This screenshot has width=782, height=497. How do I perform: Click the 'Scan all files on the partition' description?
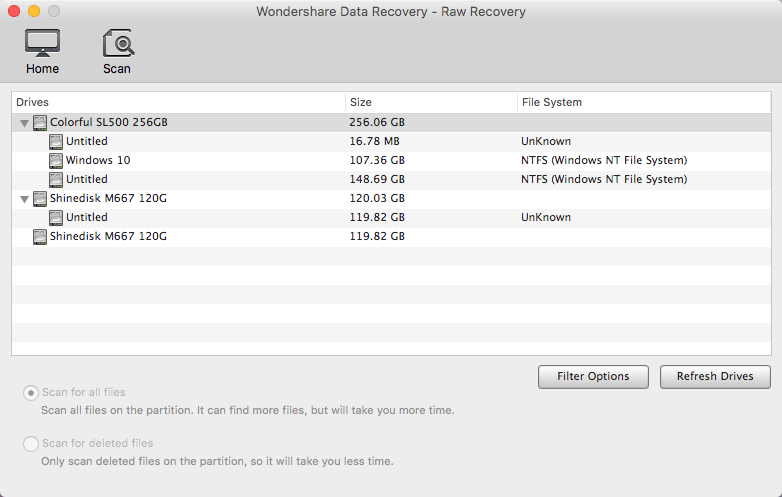248,411
